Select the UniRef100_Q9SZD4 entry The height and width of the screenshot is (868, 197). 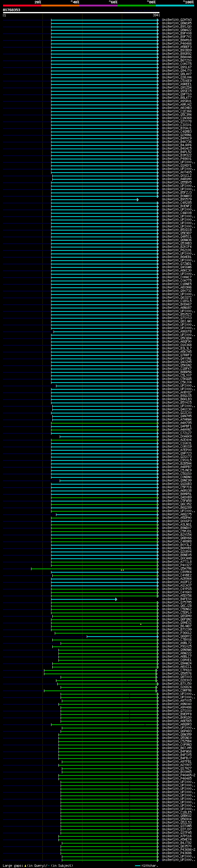pyautogui.click(x=177, y=88)
